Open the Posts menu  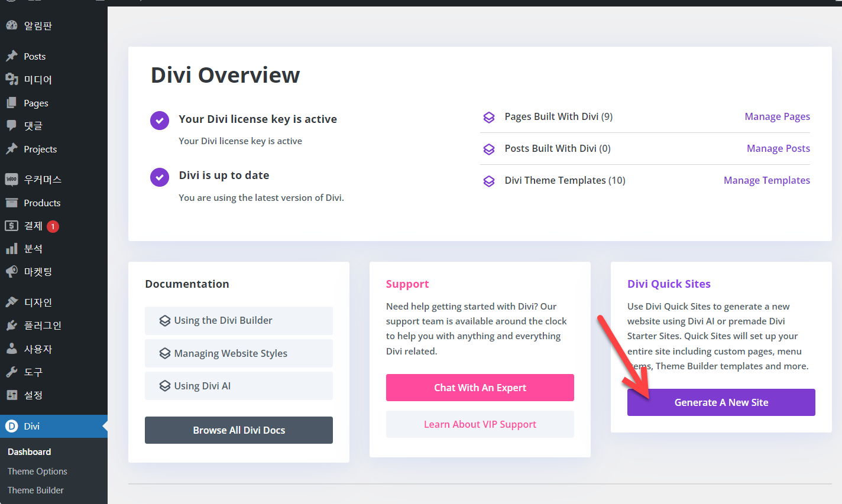coord(54,56)
